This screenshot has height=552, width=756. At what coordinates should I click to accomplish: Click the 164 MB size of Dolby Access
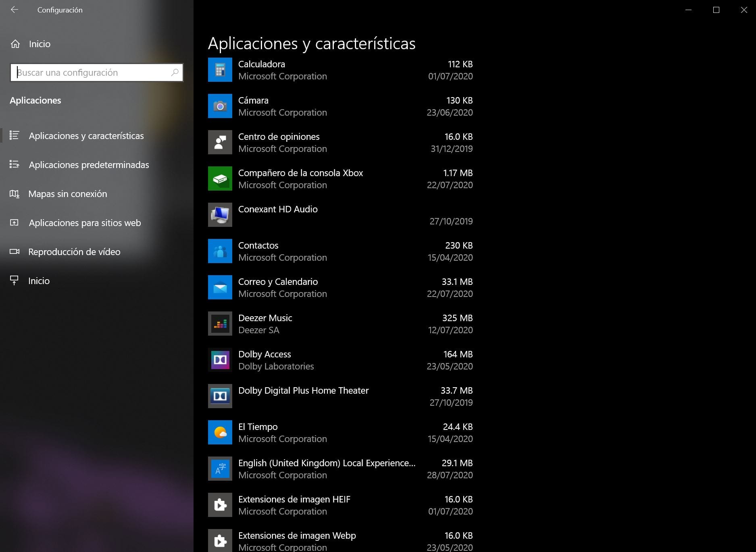tap(458, 354)
